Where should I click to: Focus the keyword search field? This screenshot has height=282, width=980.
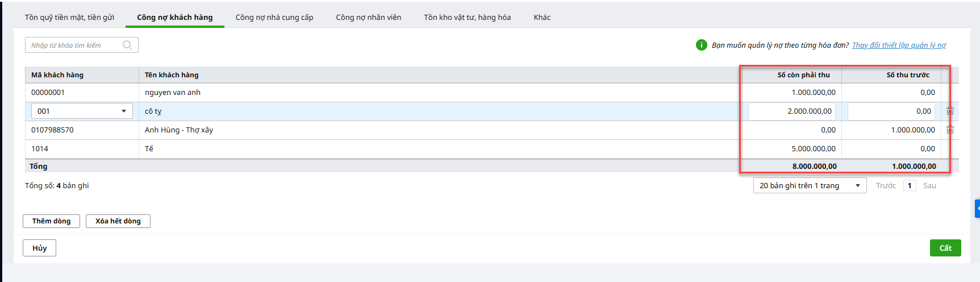pos(74,45)
